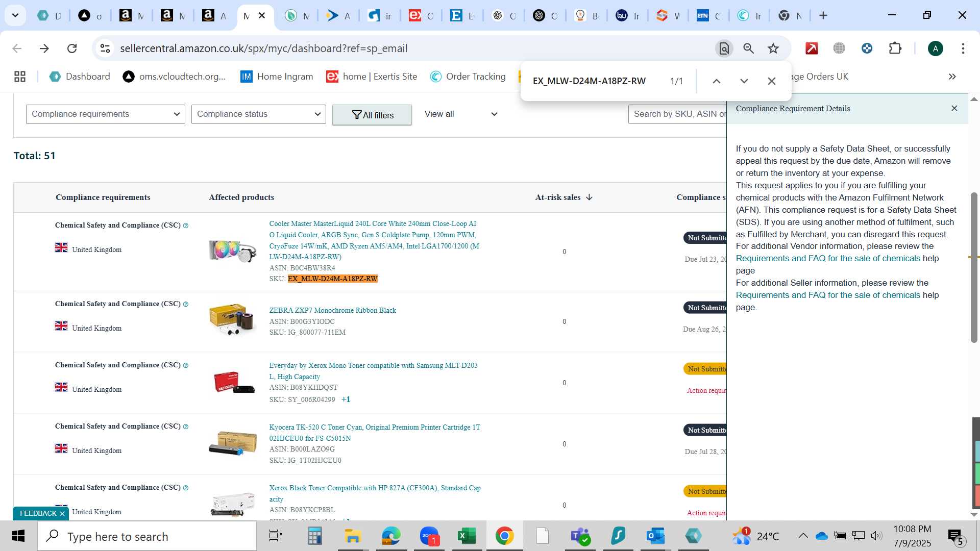Open the home | Exertis Site bookmark

372,77
